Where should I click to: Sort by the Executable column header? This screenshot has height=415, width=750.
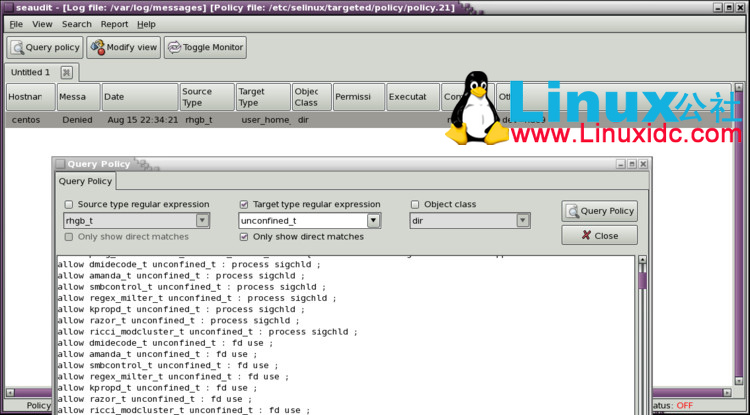(x=413, y=97)
